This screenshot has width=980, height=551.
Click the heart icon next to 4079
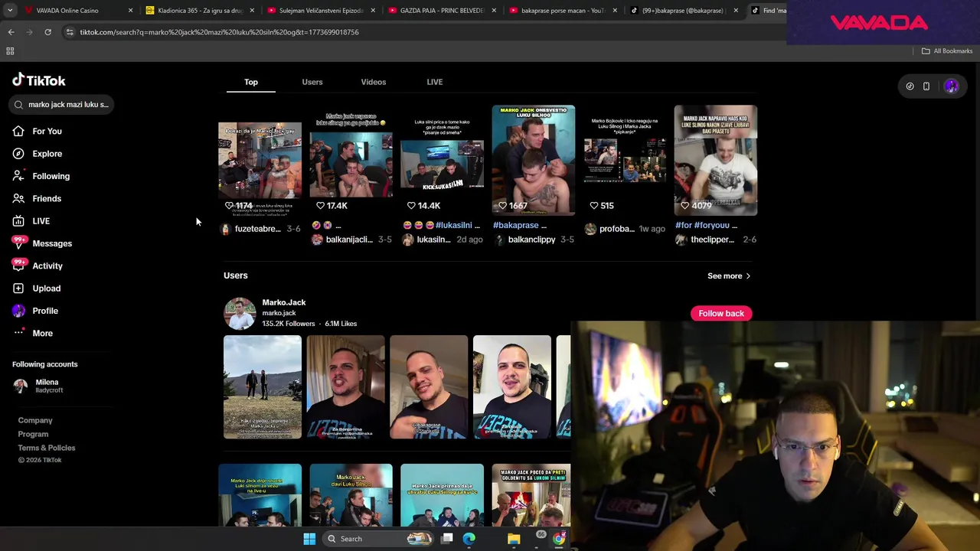coord(684,206)
